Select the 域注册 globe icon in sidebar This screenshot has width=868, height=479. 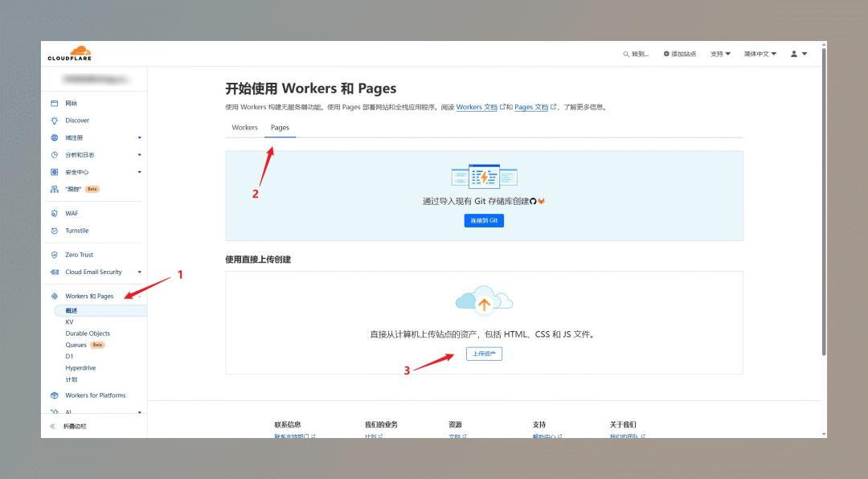click(x=55, y=137)
